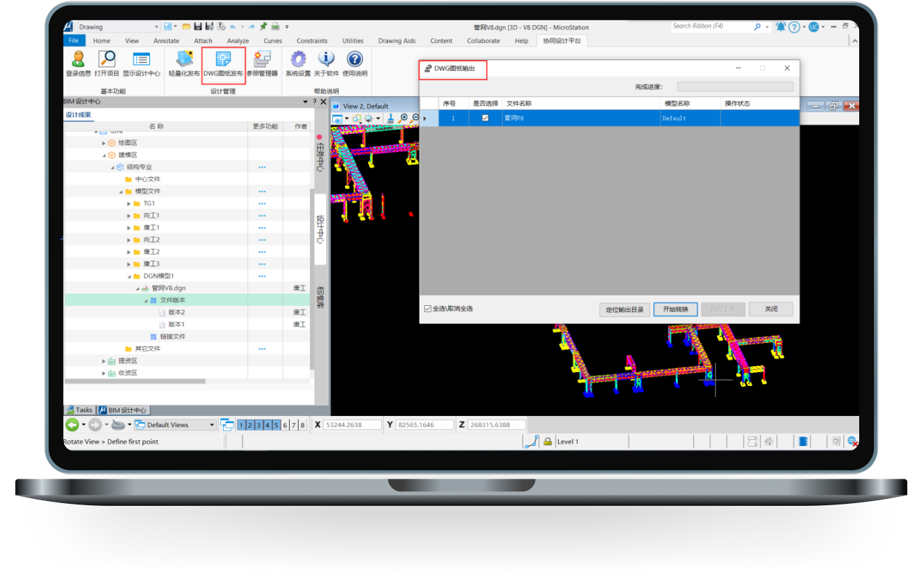Toggle view number 1 button
The width and height of the screenshot is (924, 577).
(242, 425)
